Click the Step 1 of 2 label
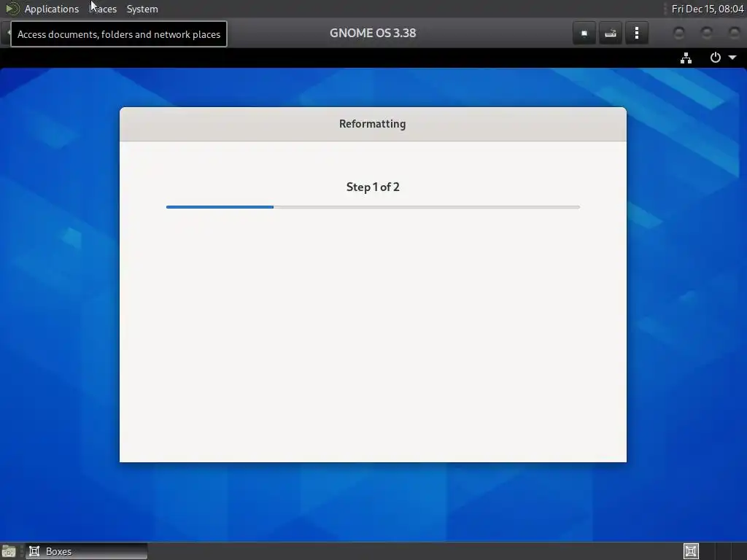The image size is (747, 560). coord(373,187)
